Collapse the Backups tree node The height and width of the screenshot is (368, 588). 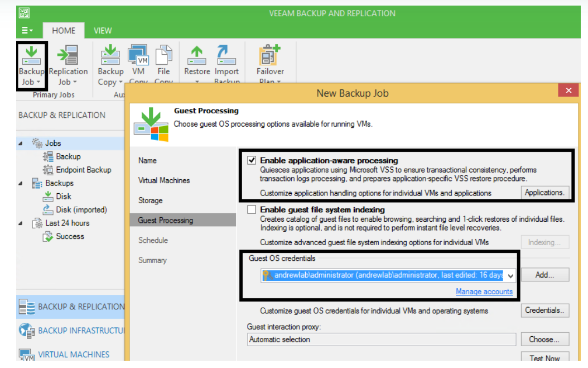click(21, 183)
